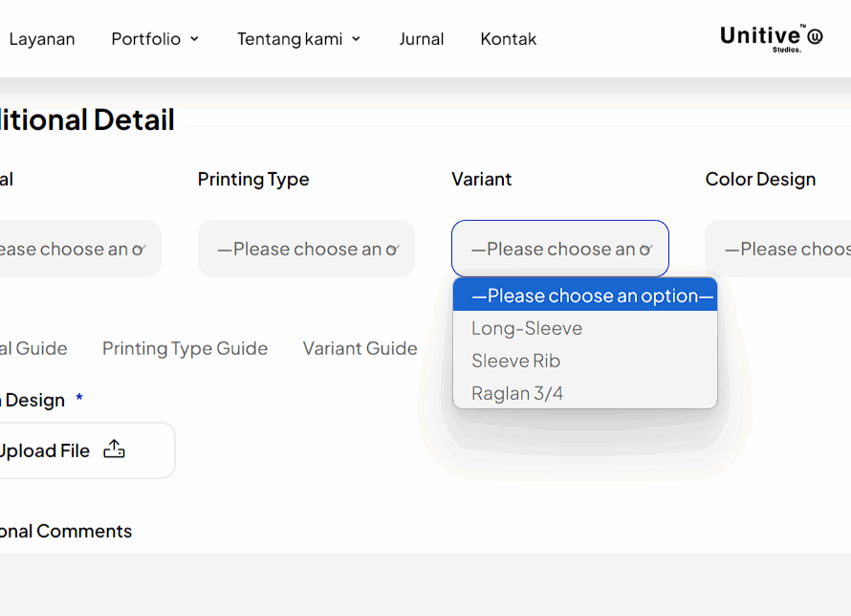Select the Long-Sleeve option
The width and height of the screenshot is (851, 616).
pos(527,328)
